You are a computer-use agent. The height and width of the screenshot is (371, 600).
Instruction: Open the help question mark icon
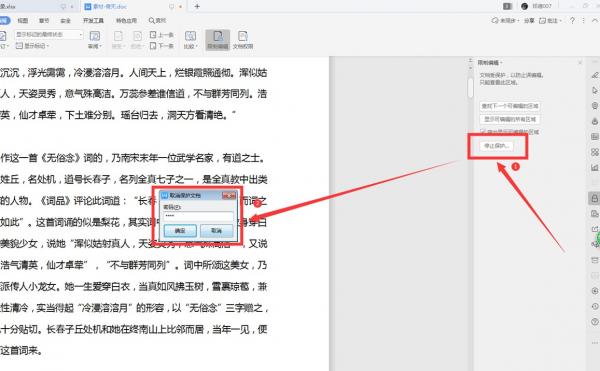point(572,20)
